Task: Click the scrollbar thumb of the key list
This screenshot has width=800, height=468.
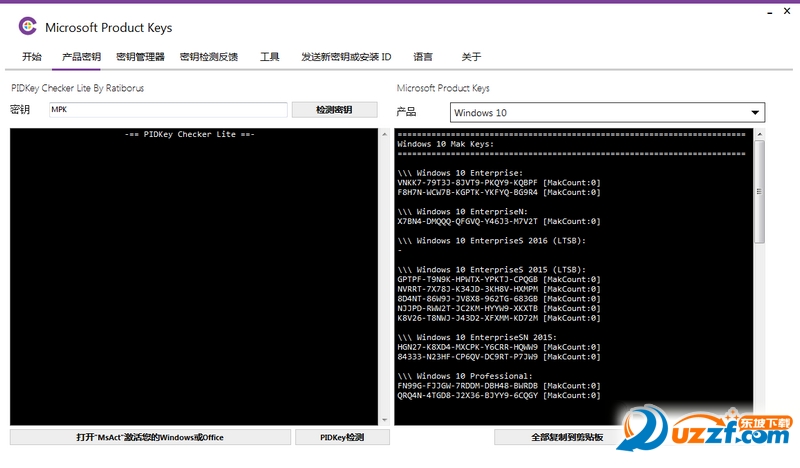Action: tap(760, 191)
